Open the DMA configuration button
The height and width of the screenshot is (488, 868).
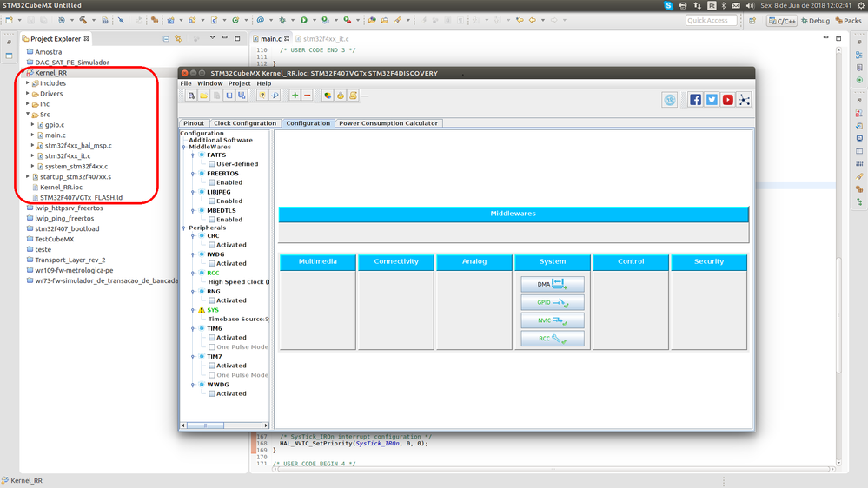(552, 284)
